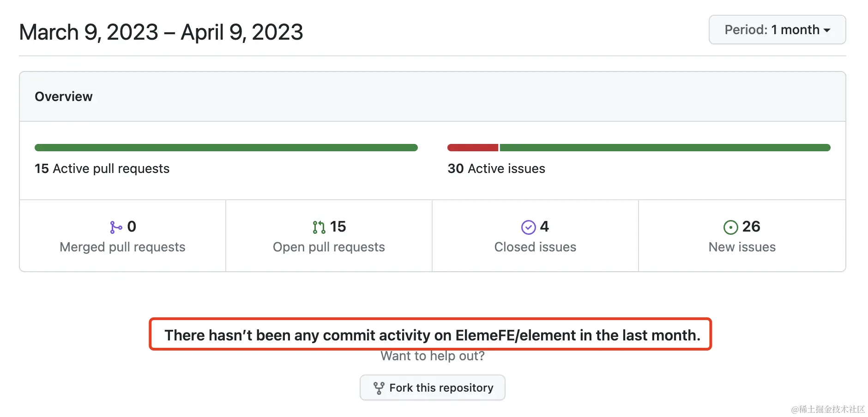868x417 pixels.
Task: Click the red segment of issues bar
Action: click(x=472, y=148)
